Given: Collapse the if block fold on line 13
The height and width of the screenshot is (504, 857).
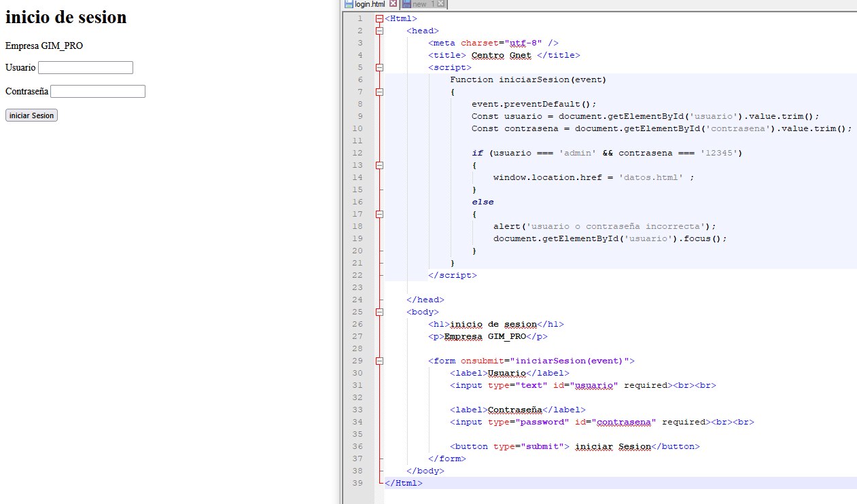Looking at the screenshot, I should coord(379,166).
